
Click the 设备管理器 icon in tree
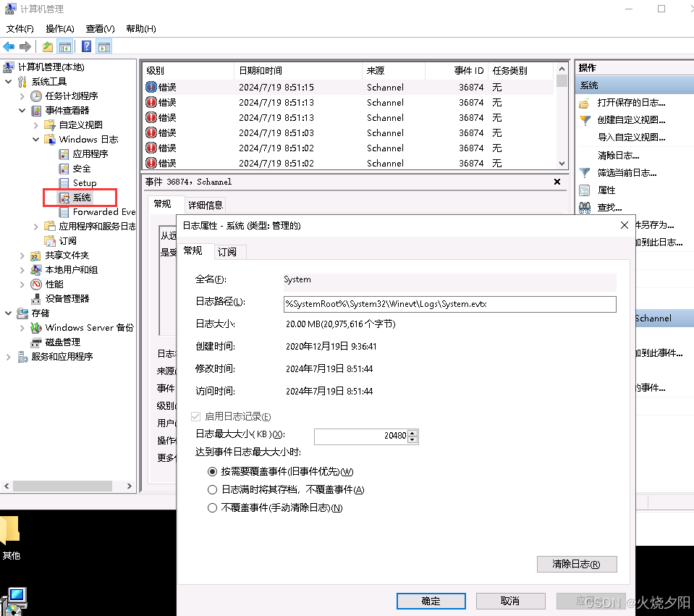[36, 299]
